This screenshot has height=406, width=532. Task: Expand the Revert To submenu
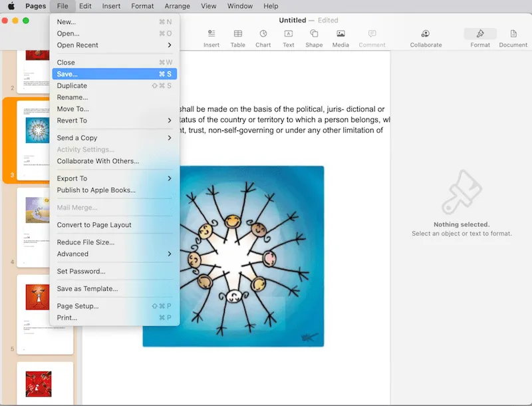pos(72,120)
